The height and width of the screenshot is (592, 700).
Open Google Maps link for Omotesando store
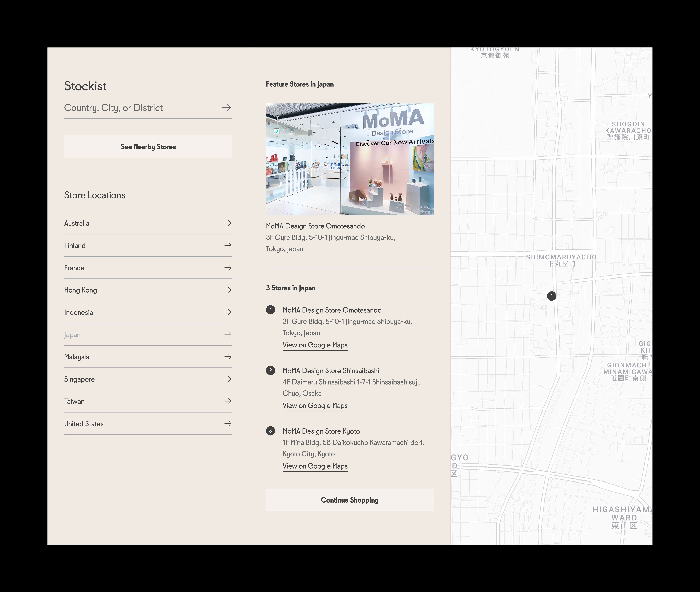click(x=315, y=345)
